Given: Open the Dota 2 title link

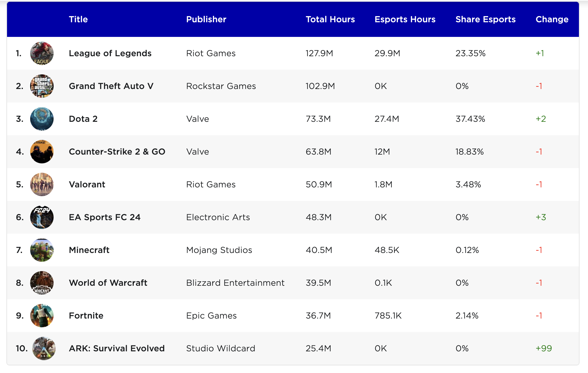Looking at the screenshot, I should [x=83, y=119].
